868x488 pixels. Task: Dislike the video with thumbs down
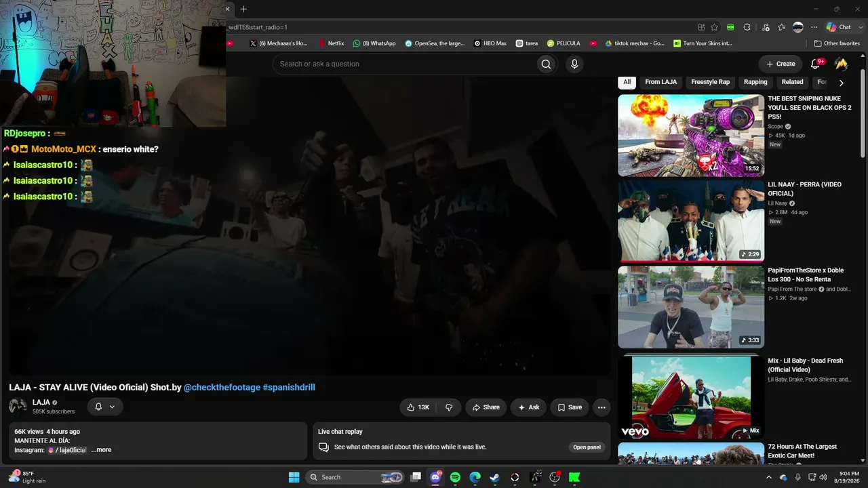449,407
